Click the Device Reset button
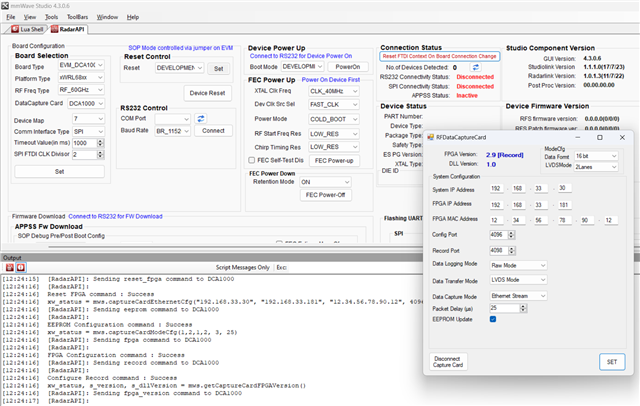 pos(207,93)
